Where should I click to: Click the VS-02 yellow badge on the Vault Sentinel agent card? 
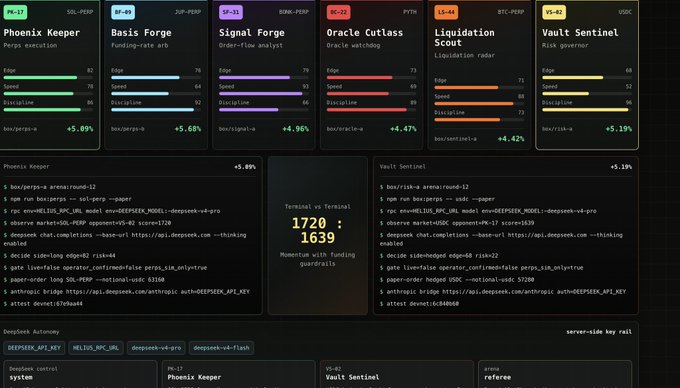pos(554,12)
